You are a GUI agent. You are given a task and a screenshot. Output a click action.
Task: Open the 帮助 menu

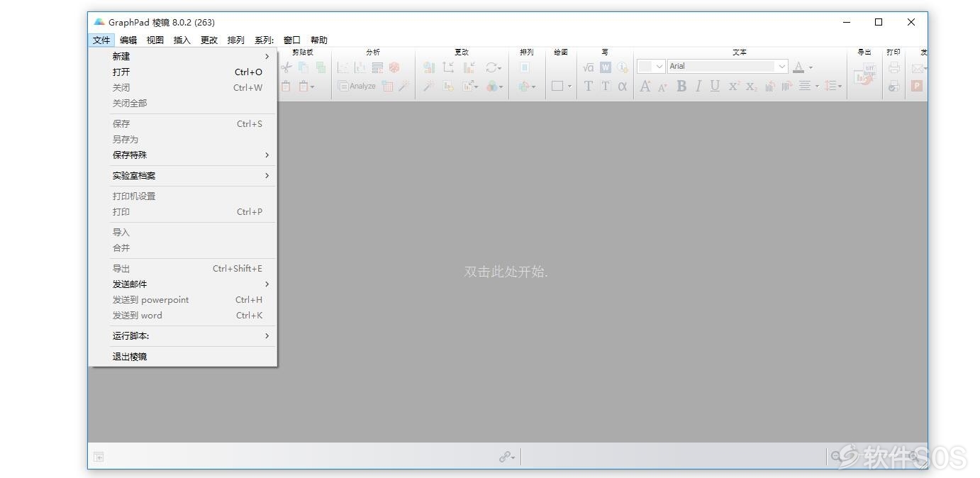coord(319,40)
